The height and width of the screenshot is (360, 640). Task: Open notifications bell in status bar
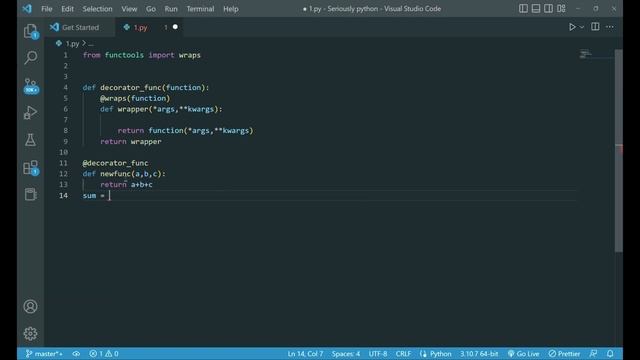610,353
